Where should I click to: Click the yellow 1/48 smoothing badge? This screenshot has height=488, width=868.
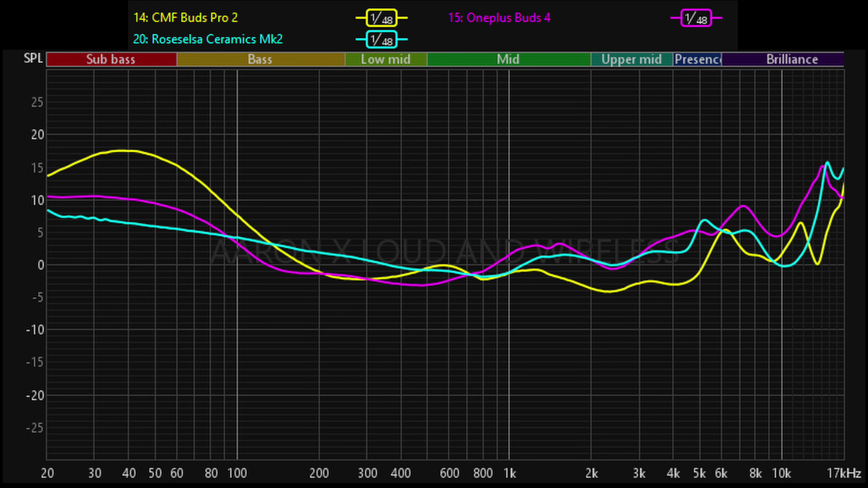tap(381, 18)
